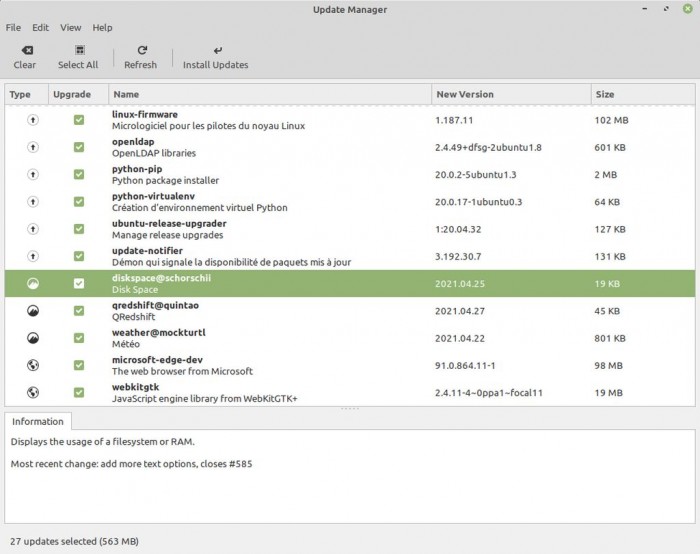Deselect the weather@mockturtl upgrade checkbox
The height and width of the screenshot is (554, 700).
[79, 338]
